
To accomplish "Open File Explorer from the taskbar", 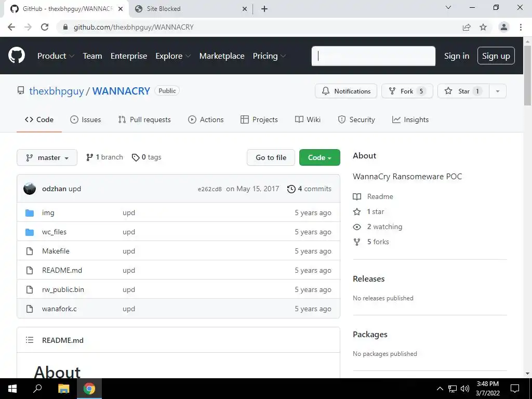I will click(x=63, y=389).
